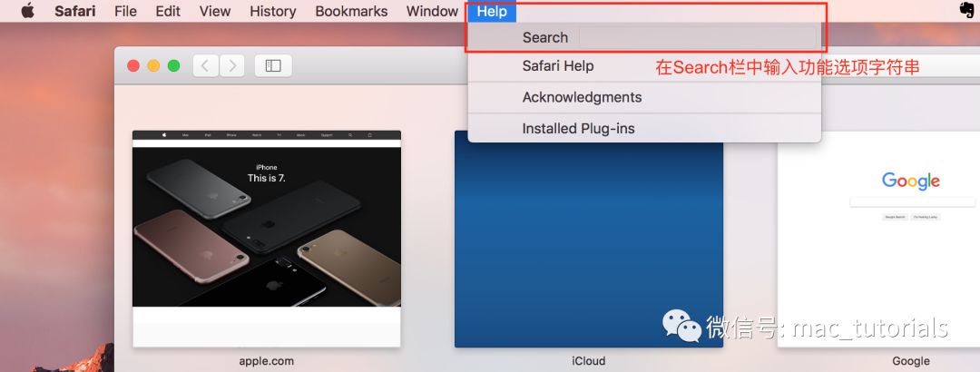
Task: Open the Safari application menu
Action: [x=74, y=11]
